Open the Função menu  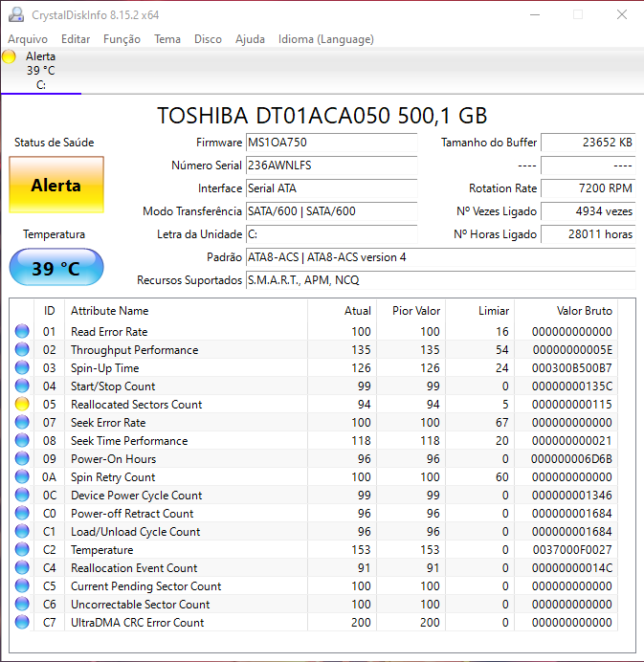122,39
